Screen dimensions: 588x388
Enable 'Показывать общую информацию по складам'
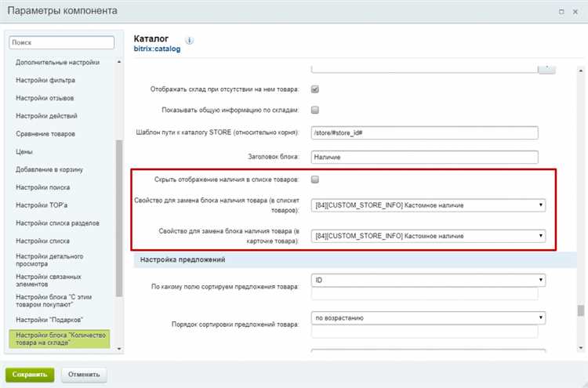point(315,110)
